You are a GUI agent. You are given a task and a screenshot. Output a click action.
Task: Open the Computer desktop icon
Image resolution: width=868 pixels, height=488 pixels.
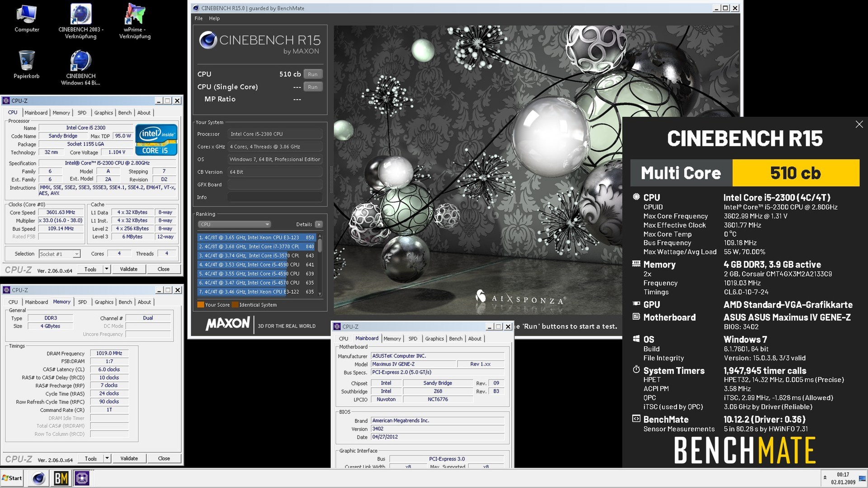(x=27, y=18)
